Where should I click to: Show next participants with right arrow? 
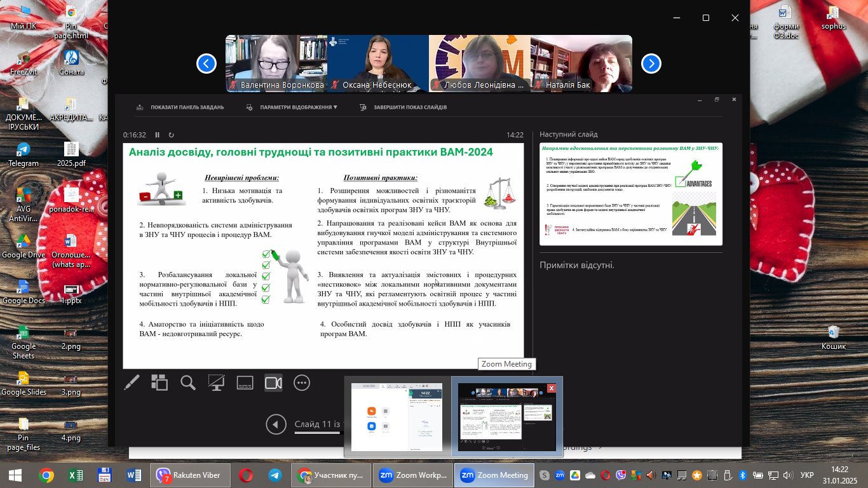tap(651, 64)
